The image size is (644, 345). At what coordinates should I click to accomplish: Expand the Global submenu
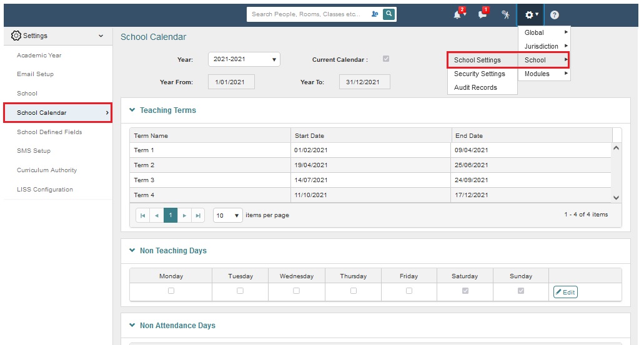pos(544,32)
